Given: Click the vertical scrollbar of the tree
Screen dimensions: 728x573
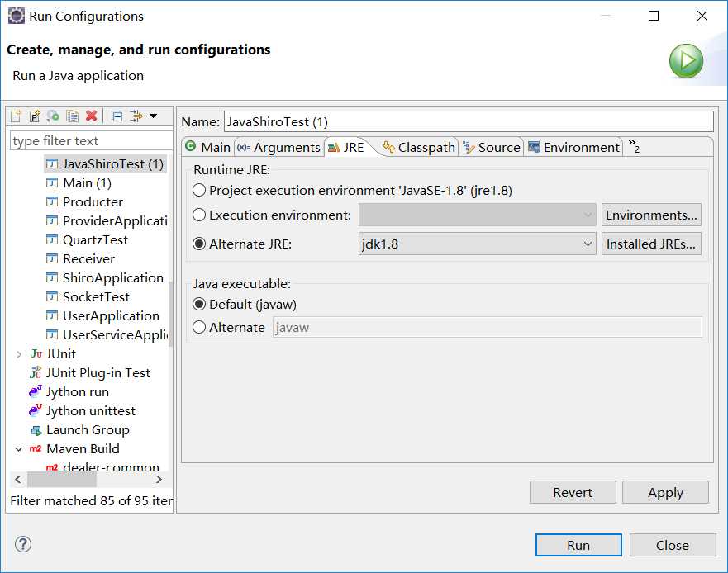Looking at the screenshot, I should pos(170,314).
